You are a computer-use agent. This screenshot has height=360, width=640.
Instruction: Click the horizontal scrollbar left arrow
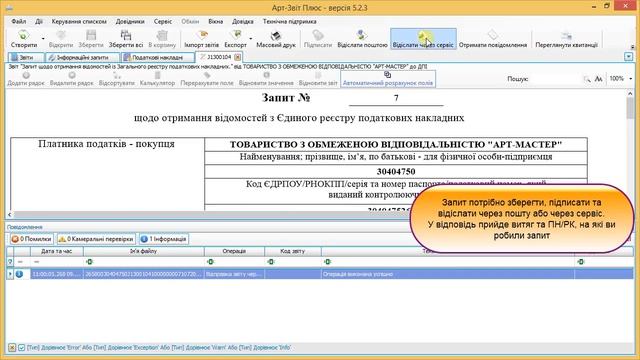click(9, 214)
